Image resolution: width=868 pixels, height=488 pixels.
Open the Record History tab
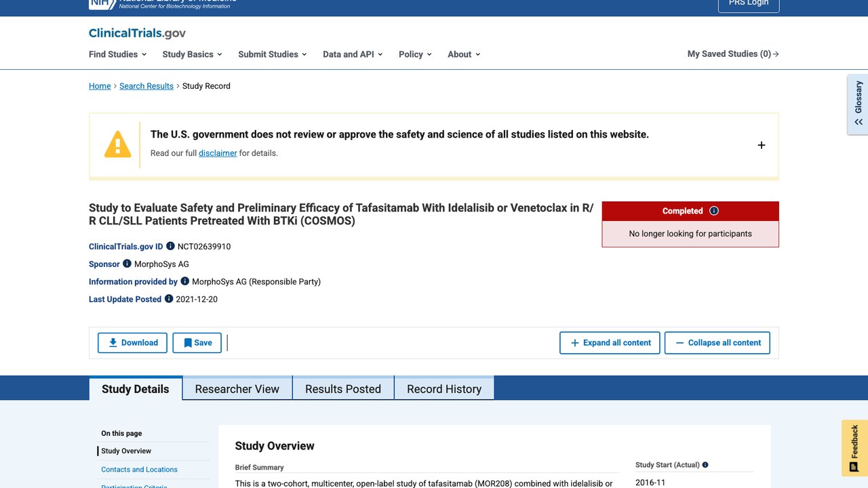[444, 388]
